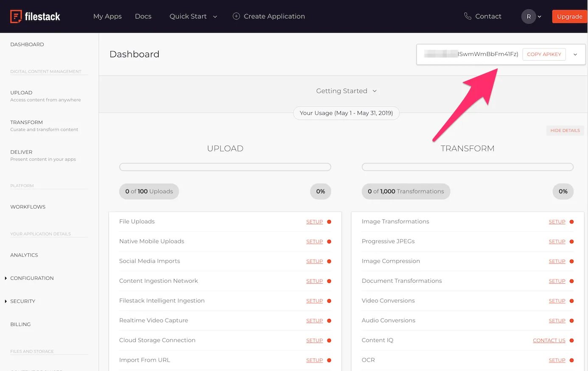The width and height of the screenshot is (588, 371).
Task: Click SETUP link for File Uploads
Action: coord(314,222)
